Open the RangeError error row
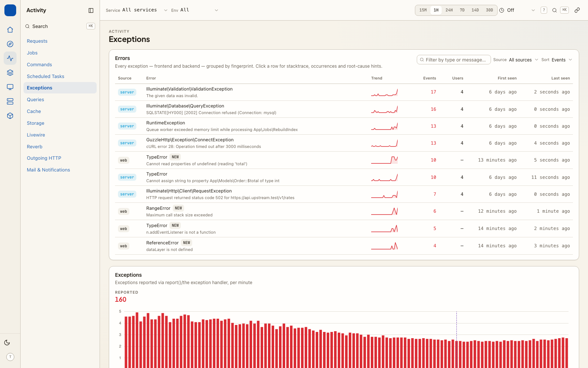Screen dimensions: 588x368 click(344, 211)
